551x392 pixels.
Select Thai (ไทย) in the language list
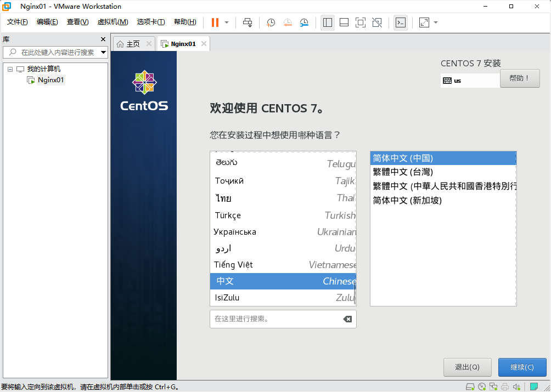click(x=283, y=198)
